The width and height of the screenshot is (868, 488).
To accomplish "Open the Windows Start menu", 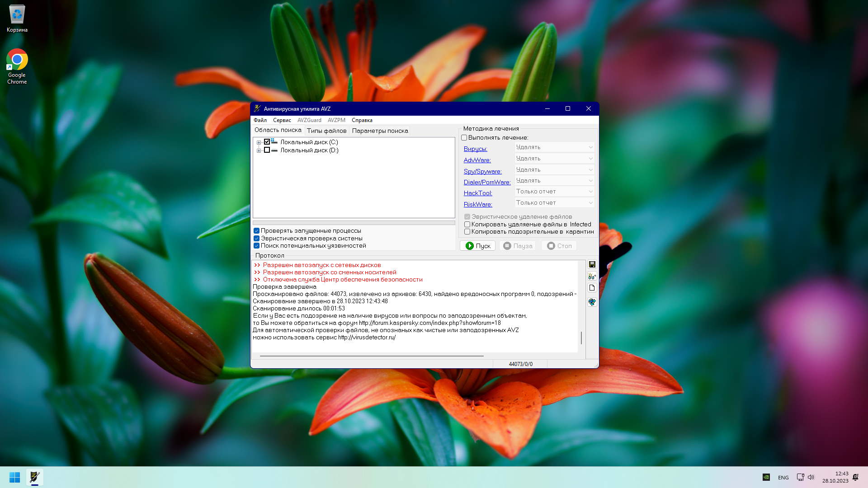I will coord(14,477).
